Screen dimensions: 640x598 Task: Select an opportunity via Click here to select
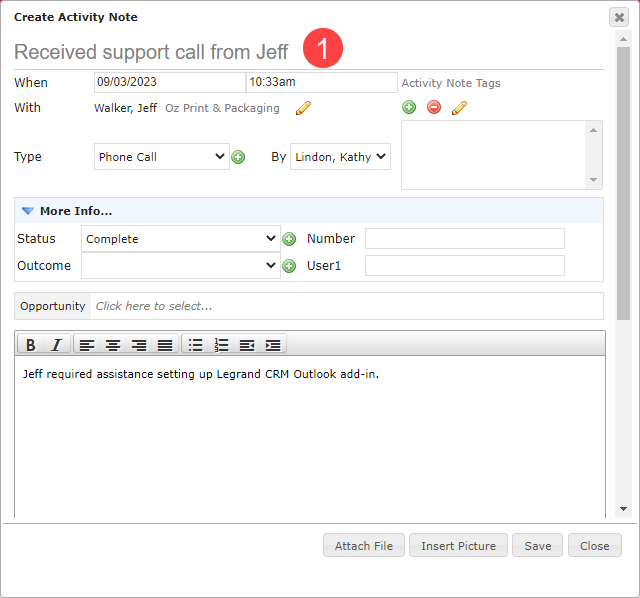click(154, 306)
